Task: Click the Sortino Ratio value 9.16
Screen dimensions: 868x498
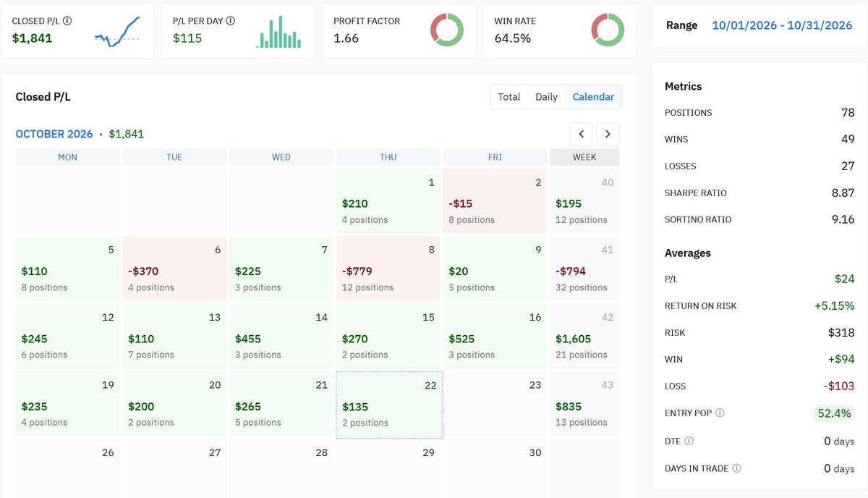Action: [x=843, y=219]
